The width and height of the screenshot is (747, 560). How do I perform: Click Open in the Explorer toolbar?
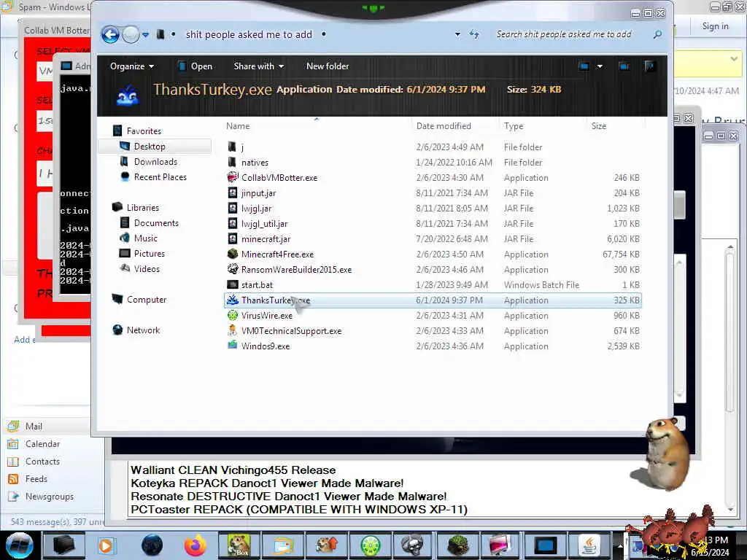click(196, 66)
